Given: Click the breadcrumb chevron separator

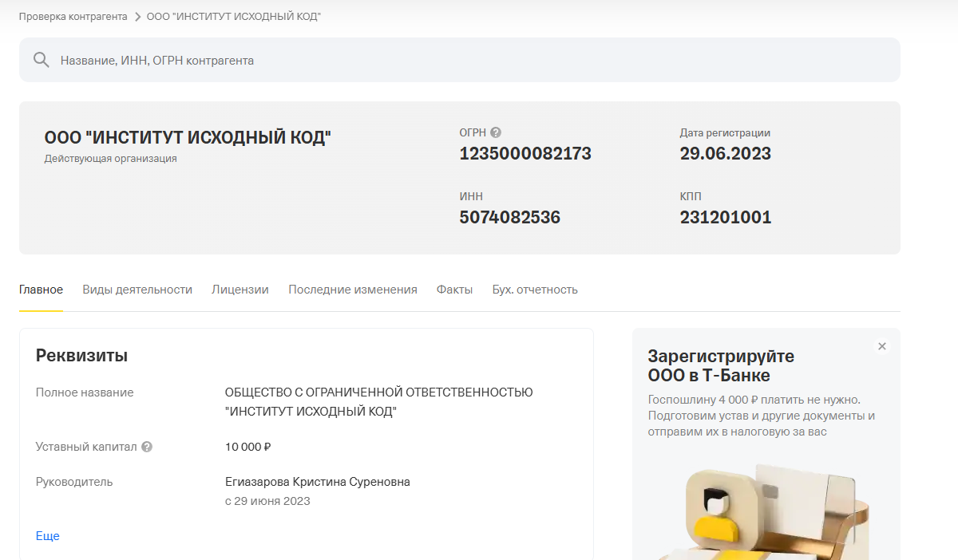Looking at the screenshot, I should (x=137, y=15).
